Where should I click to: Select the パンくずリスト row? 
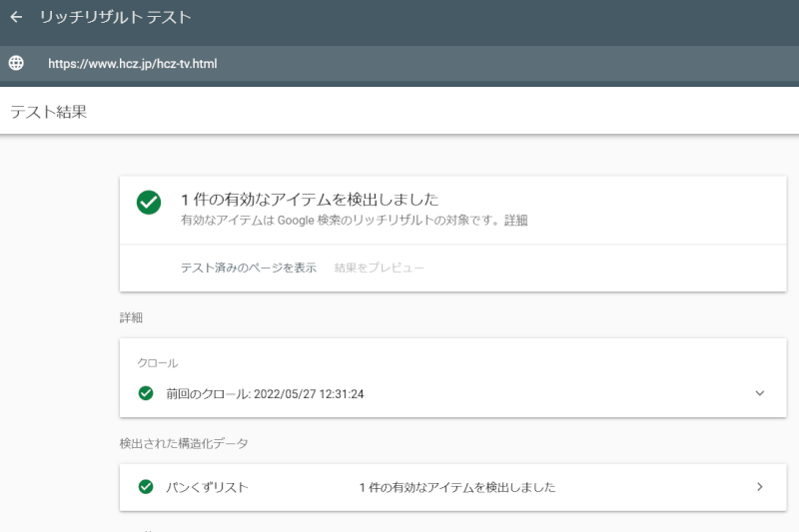tap(453, 487)
